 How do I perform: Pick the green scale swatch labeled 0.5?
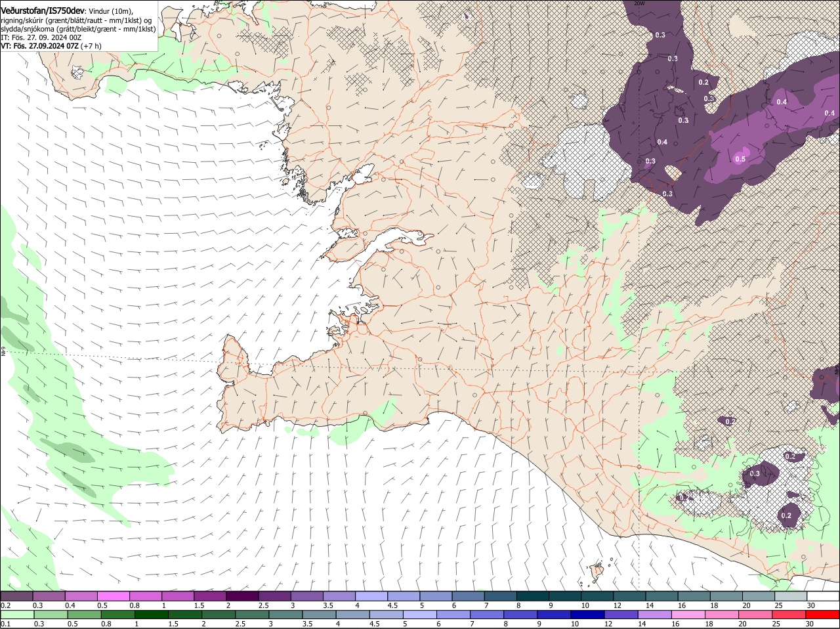coord(83,615)
